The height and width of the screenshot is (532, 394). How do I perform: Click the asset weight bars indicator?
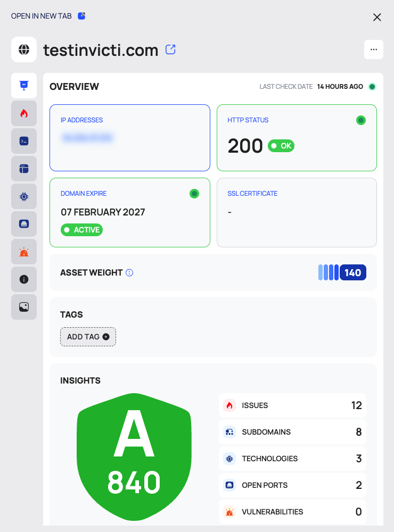point(329,272)
